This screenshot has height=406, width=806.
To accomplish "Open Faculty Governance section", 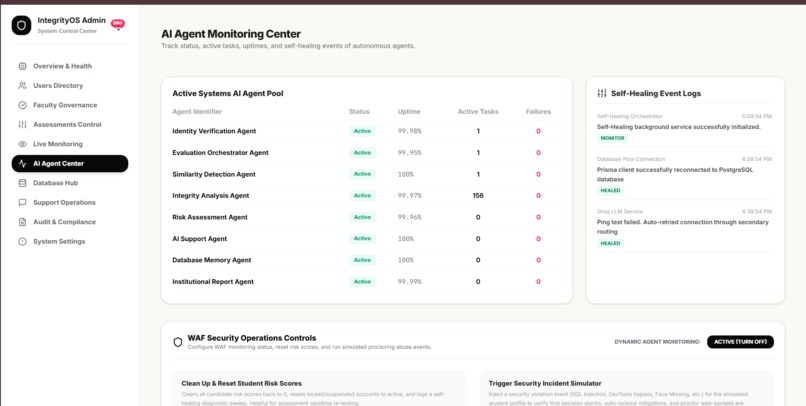I will click(x=70, y=105).
